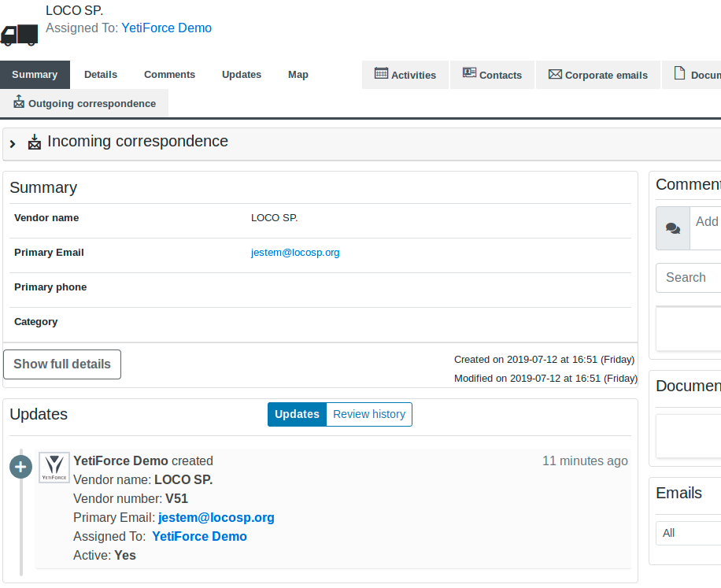Click Show full details button
The width and height of the screenshot is (721, 588).
[62, 364]
